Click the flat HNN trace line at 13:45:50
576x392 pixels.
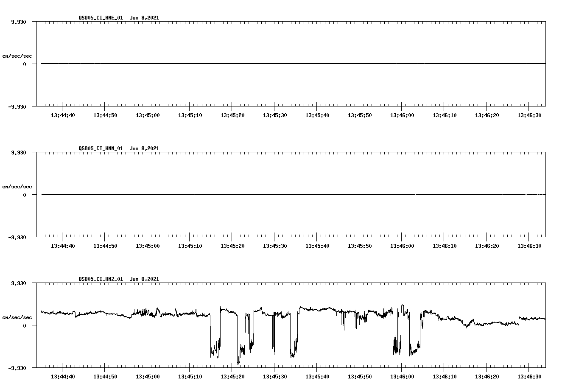tap(359, 194)
